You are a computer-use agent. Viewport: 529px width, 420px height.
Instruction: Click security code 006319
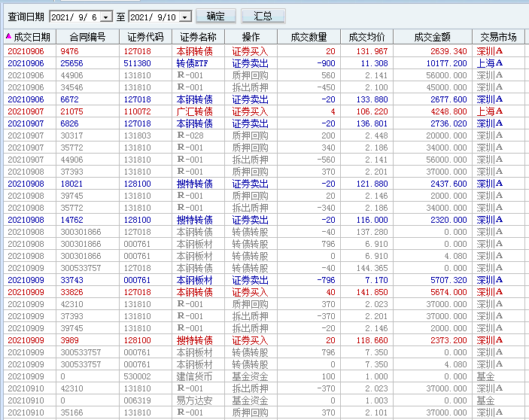(137, 400)
